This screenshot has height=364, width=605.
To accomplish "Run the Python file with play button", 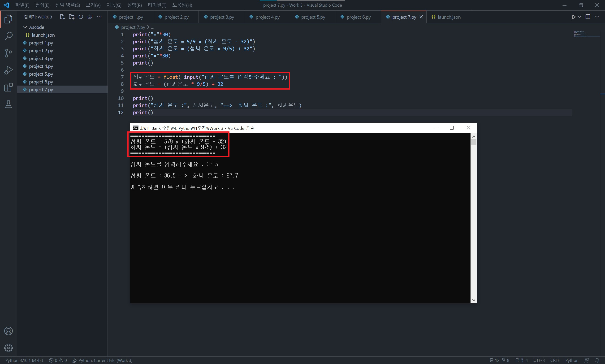I will tap(573, 17).
